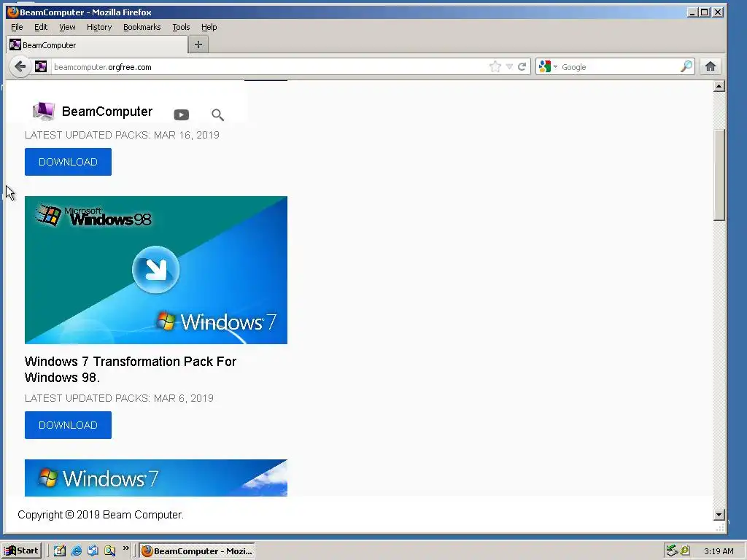Image resolution: width=747 pixels, height=560 pixels.
Task: Open the File menu
Action: tap(17, 27)
